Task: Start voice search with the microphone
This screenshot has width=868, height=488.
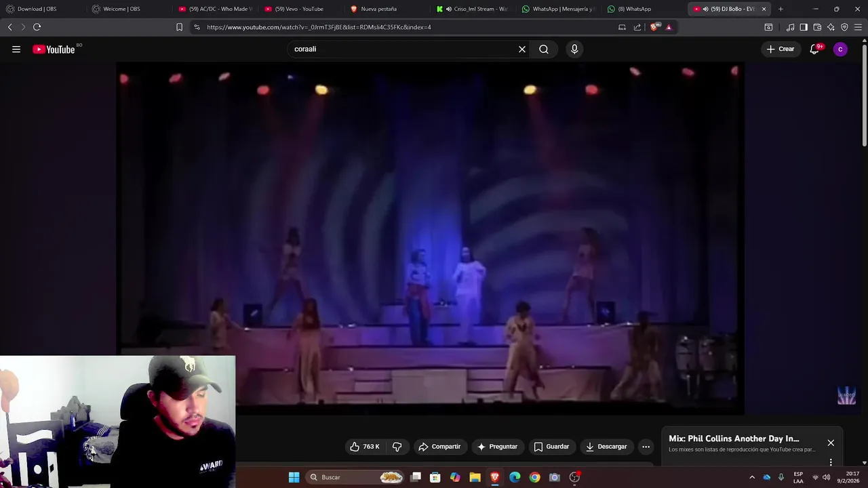Action: click(x=574, y=49)
